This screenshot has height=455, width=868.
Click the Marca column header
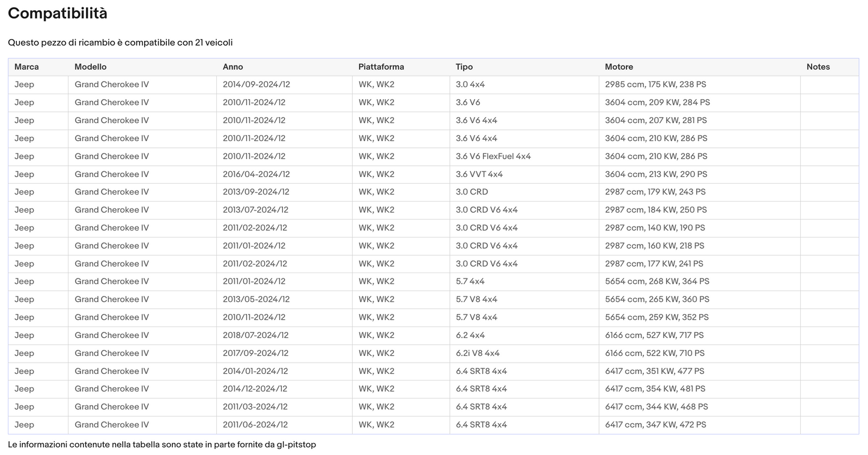(26, 67)
